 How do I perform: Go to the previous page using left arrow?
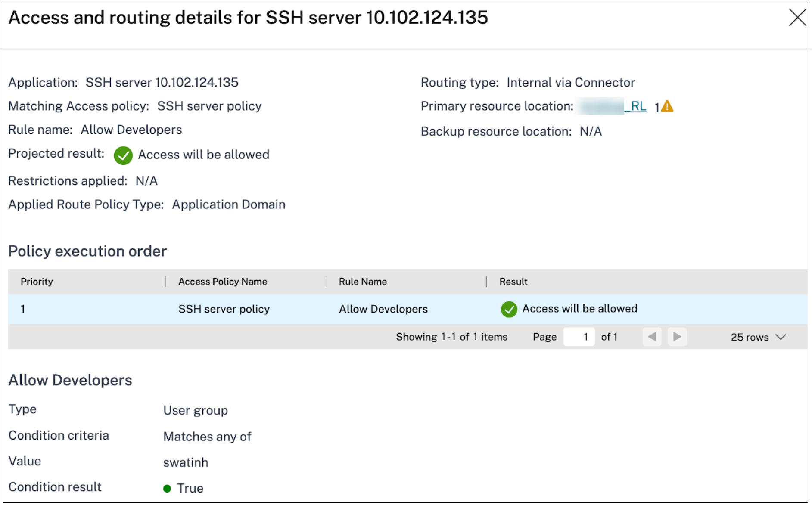(x=652, y=337)
